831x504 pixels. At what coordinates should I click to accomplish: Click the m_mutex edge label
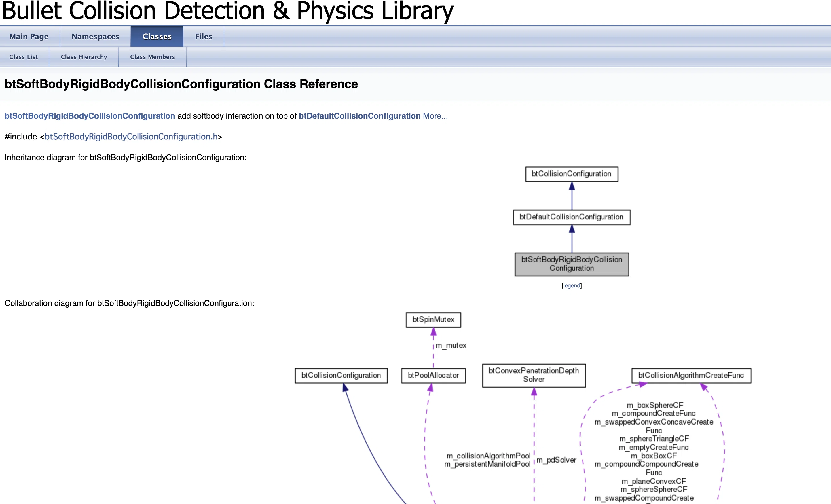click(x=451, y=345)
